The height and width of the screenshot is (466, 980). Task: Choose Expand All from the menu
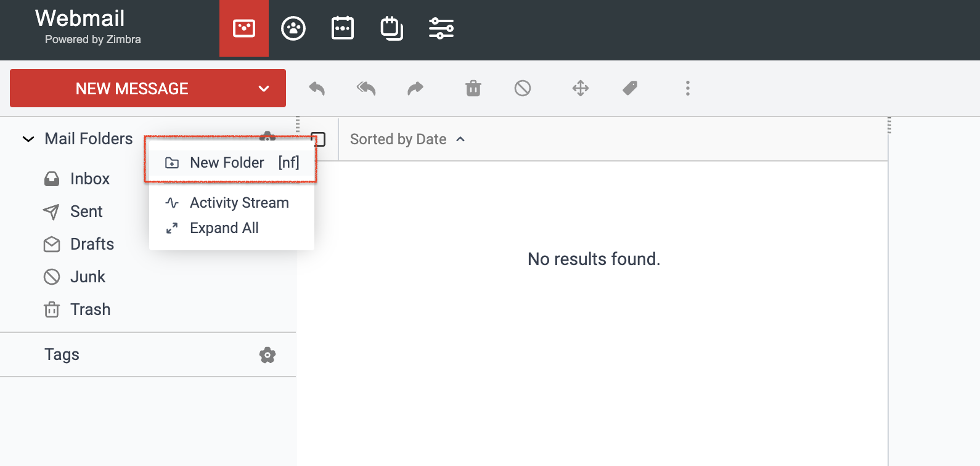click(x=232, y=228)
